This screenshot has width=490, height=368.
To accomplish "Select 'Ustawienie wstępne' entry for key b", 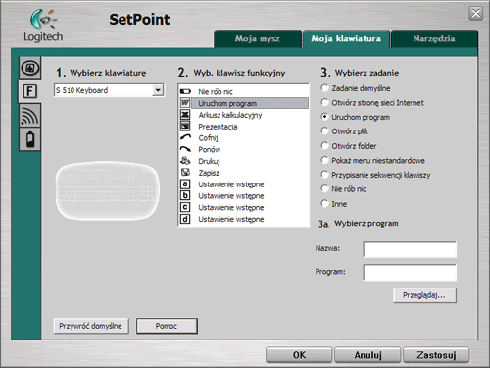I will pos(243,196).
